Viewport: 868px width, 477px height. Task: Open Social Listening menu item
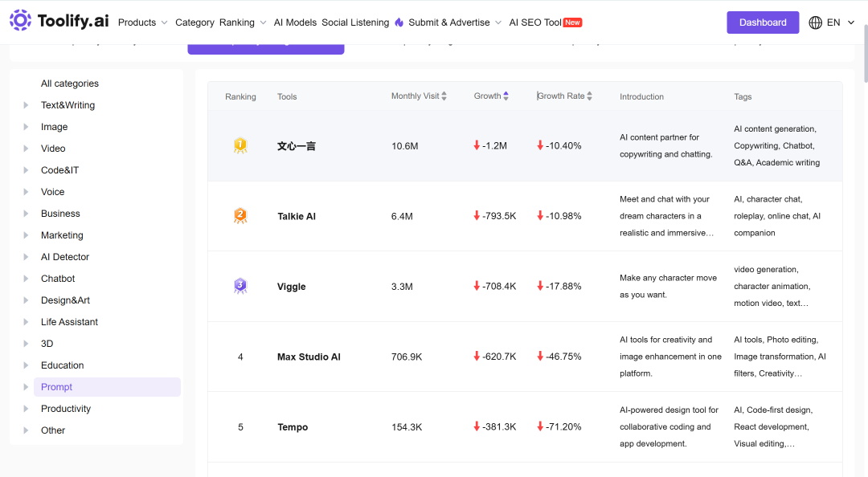(355, 22)
